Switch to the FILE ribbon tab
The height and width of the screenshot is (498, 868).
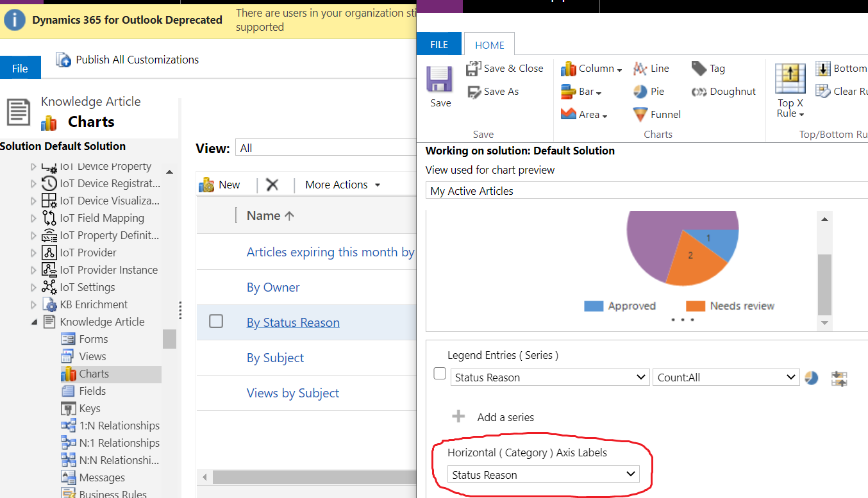[439, 45]
